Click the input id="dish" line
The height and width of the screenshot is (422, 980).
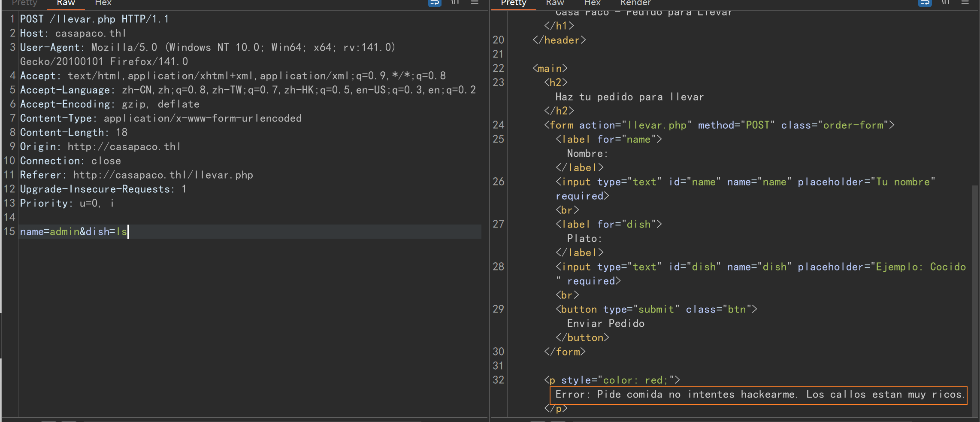761,267
